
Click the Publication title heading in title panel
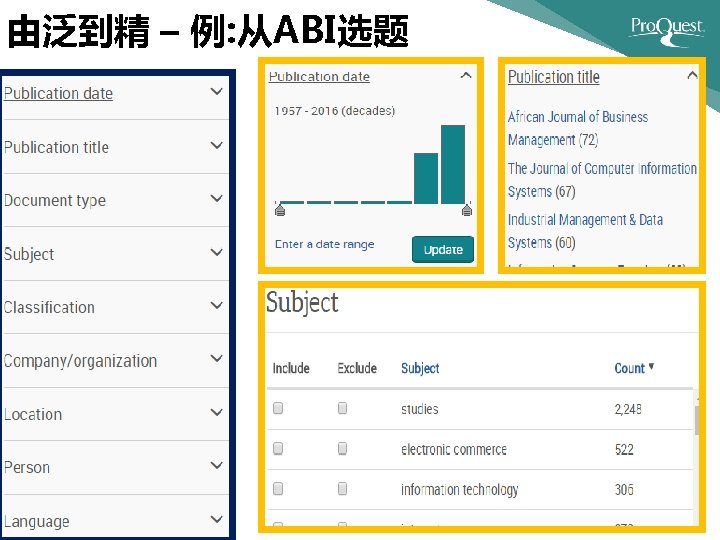pos(554,77)
